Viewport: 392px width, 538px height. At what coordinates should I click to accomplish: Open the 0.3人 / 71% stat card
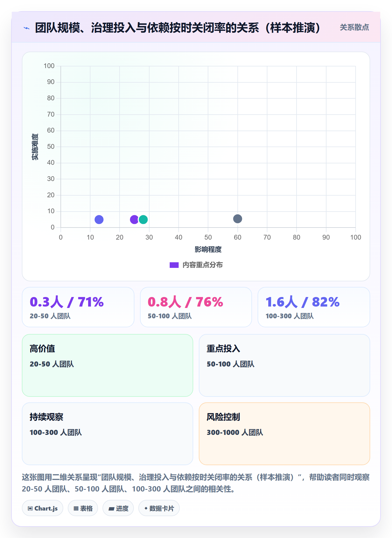coord(78,307)
